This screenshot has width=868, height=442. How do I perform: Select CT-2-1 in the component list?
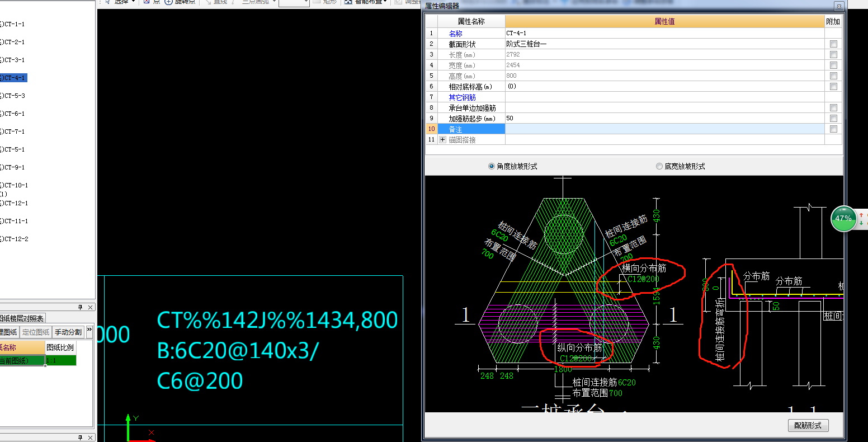(13, 42)
